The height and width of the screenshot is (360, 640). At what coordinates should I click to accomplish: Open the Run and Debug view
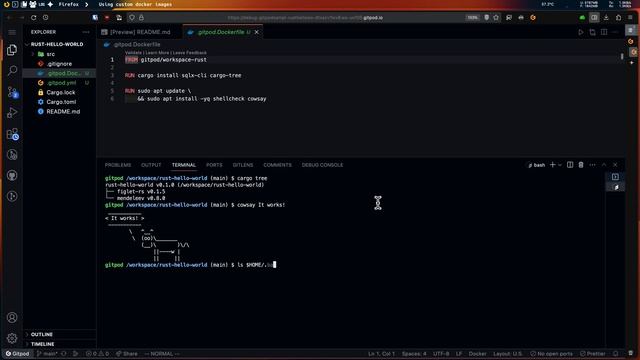click(x=12, y=113)
